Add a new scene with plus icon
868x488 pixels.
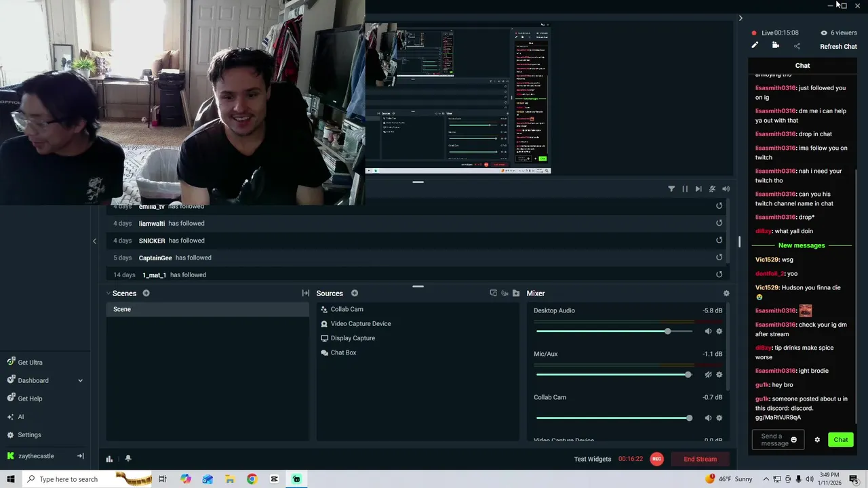click(146, 293)
